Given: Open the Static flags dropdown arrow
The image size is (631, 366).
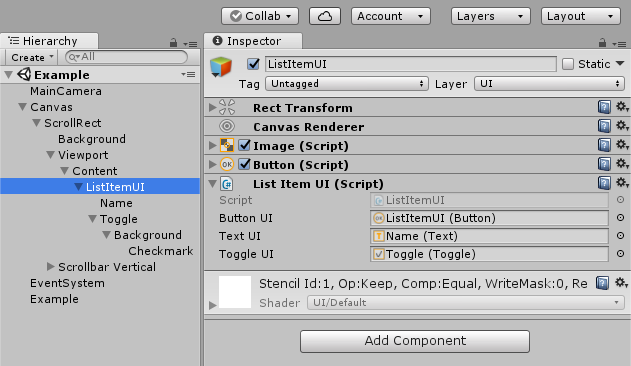Looking at the screenshot, I should click(x=620, y=64).
